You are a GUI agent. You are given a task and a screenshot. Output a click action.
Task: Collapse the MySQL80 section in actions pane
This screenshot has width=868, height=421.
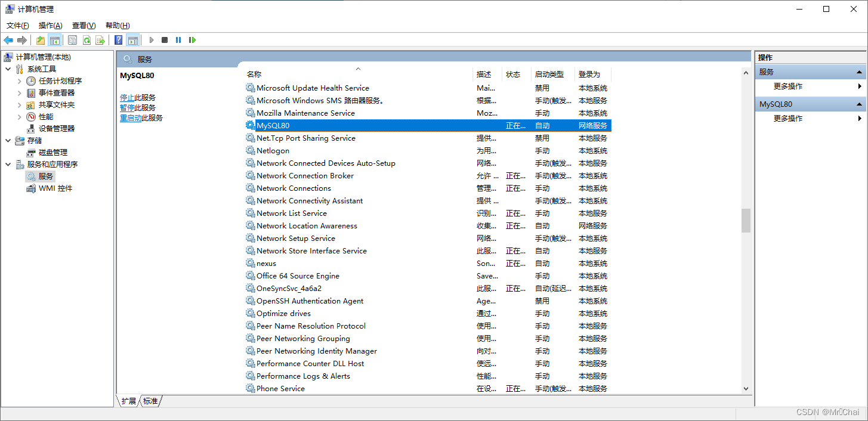click(x=860, y=104)
